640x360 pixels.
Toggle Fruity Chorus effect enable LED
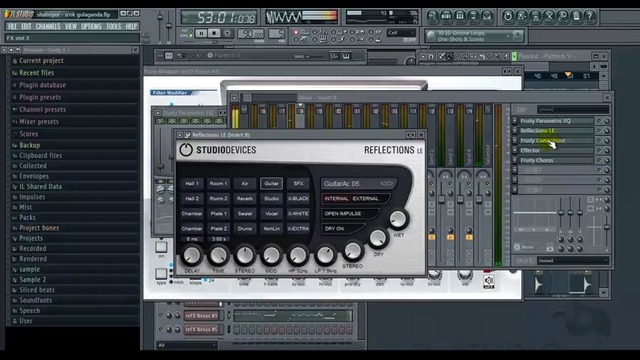pyautogui.click(x=599, y=160)
